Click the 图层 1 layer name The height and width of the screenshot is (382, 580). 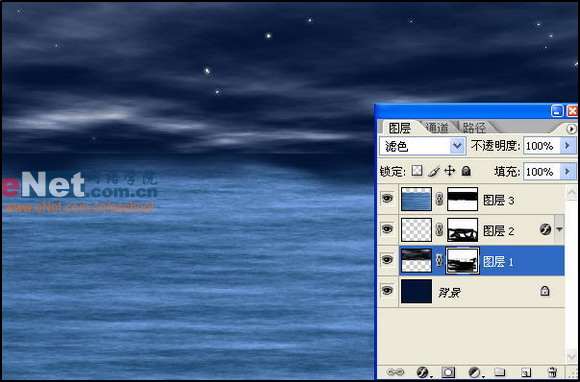click(x=499, y=262)
